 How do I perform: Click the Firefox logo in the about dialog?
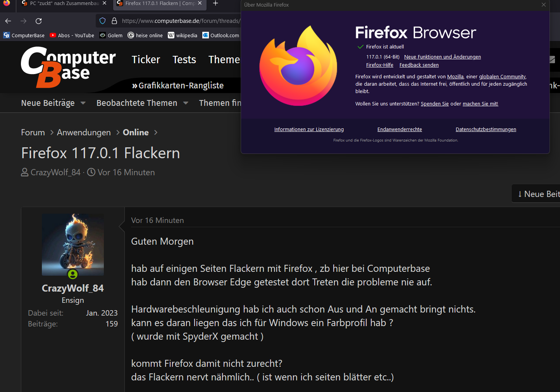(298, 66)
